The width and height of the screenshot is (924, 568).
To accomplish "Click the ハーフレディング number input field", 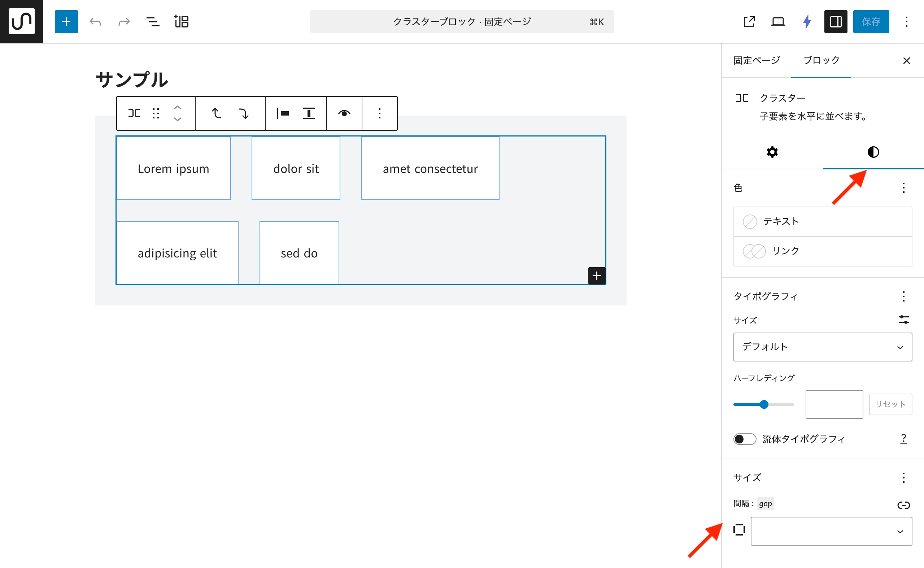I will [x=834, y=404].
